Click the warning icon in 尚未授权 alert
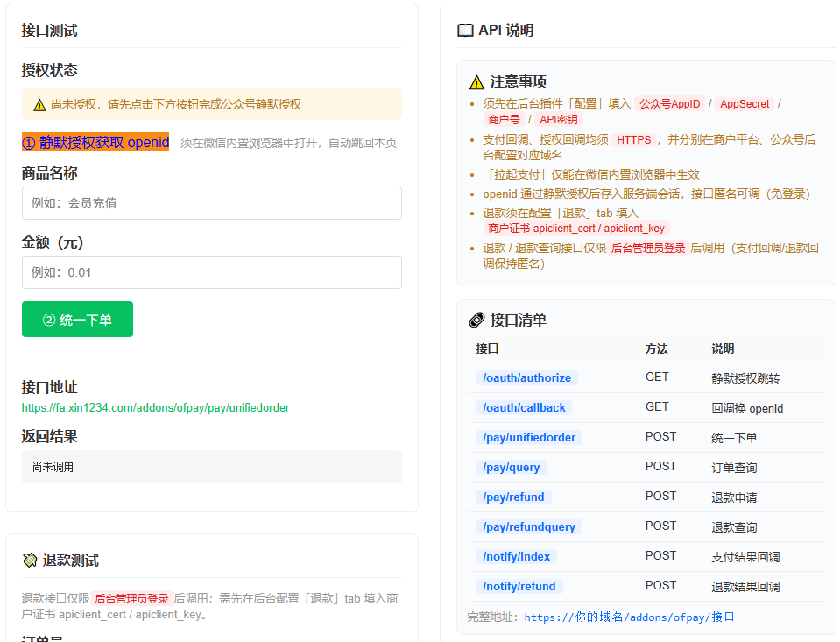840x642 pixels. pyautogui.click(x=39, y=104)
